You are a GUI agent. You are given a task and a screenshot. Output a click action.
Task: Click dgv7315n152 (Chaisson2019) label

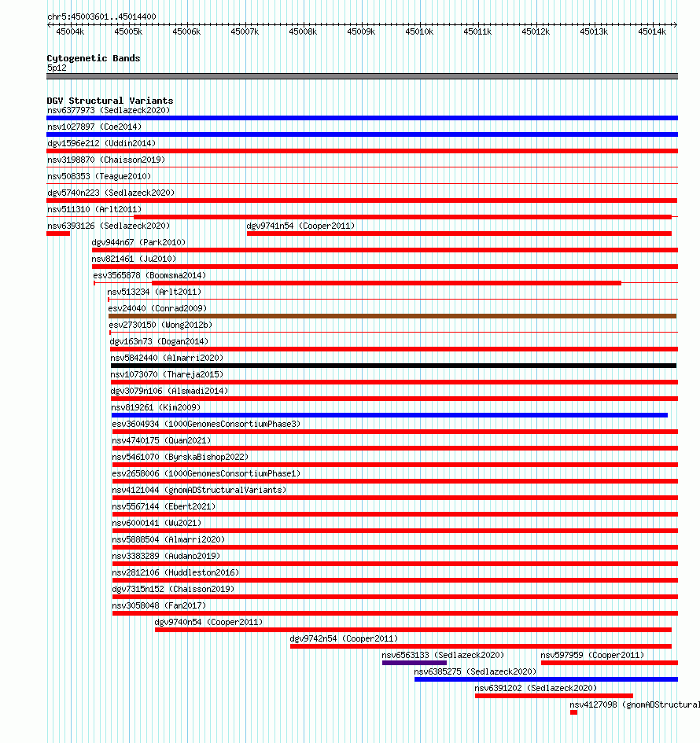(x=173, y=590)
